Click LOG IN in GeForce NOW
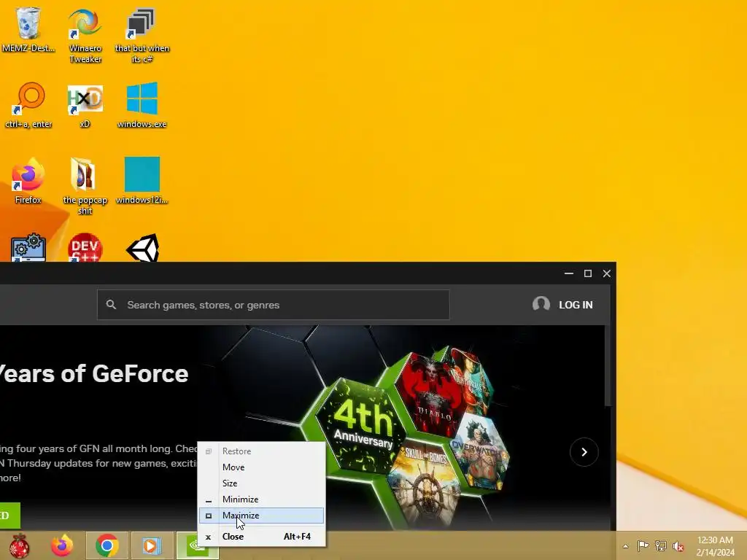 [576, 305]
